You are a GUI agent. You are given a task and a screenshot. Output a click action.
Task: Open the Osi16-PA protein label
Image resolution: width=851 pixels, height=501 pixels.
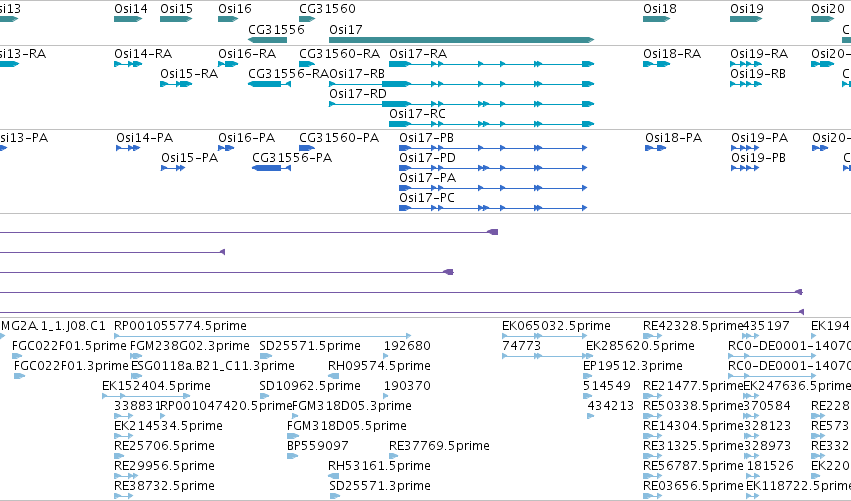[x=246, y=138]
